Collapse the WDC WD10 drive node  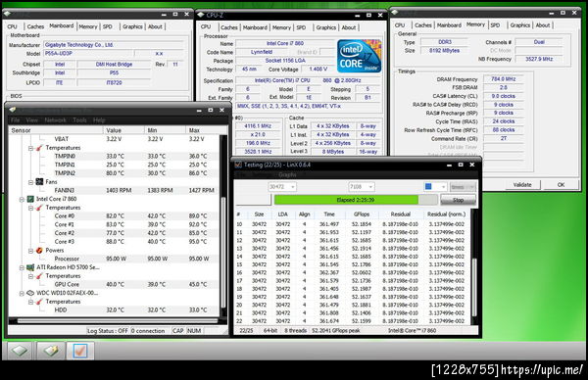pyautogui.click(x=22, y=294)
